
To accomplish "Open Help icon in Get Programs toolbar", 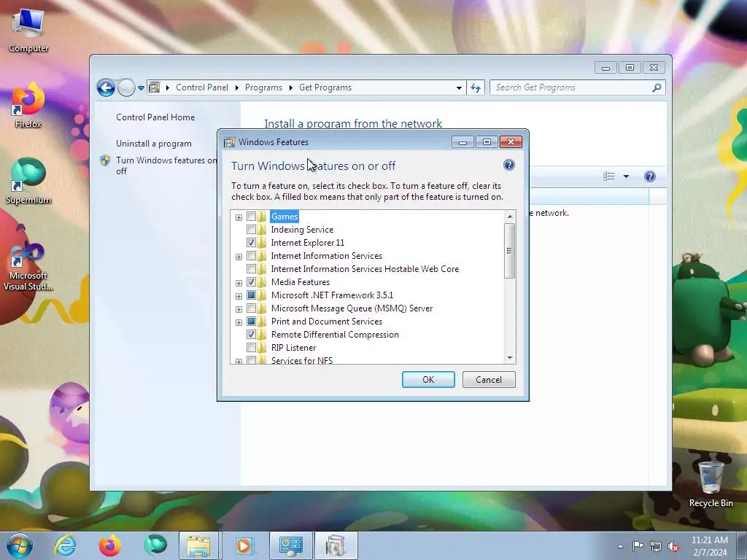I will pos(650,176).
